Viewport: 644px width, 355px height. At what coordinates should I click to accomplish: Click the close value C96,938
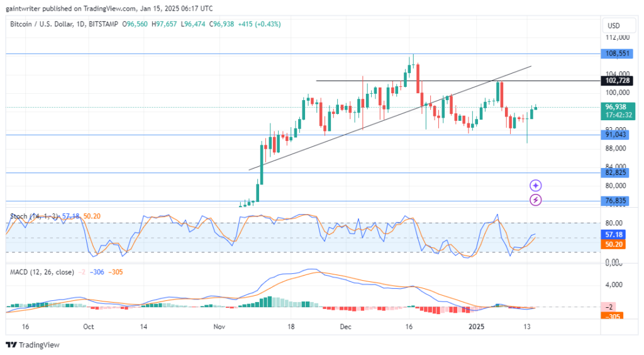click(x=221, y=25)
